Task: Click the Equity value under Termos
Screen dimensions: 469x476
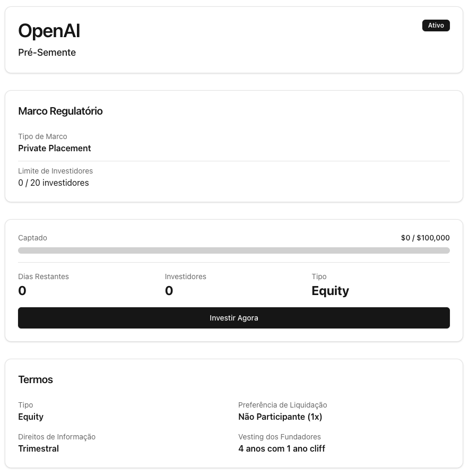Action: [31, 417]
